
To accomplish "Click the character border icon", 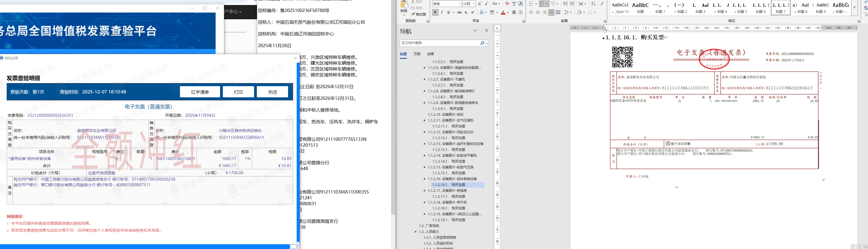I will (x=521, y=4).
